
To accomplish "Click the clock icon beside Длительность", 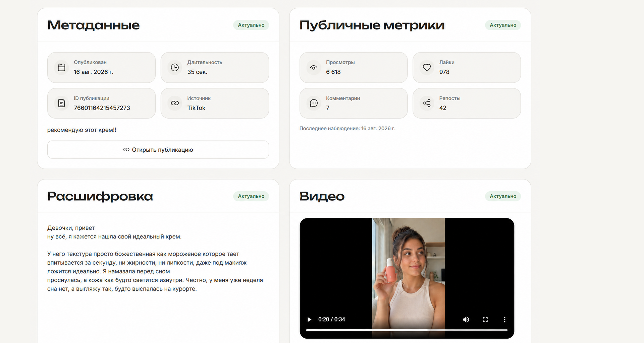I will (x=175, y=67).
